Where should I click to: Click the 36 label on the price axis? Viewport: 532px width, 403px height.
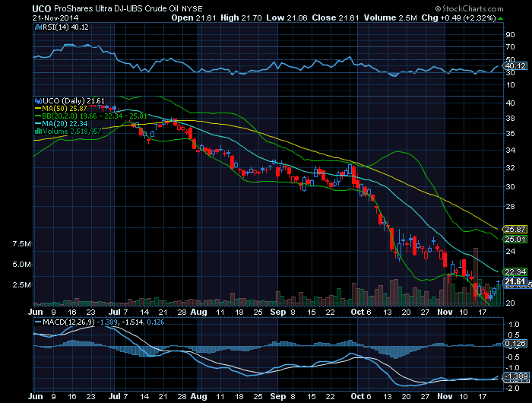coord(510,133)
